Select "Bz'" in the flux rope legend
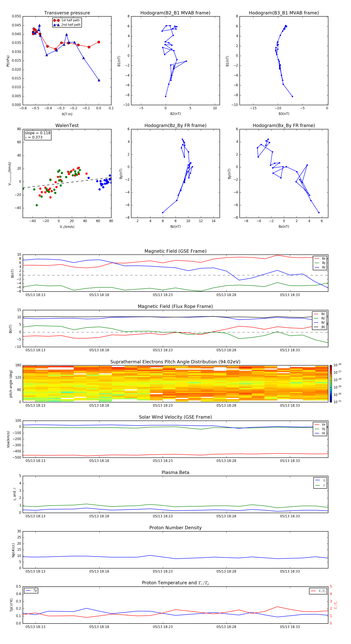 pyautogui.click(x=320, y=323)
